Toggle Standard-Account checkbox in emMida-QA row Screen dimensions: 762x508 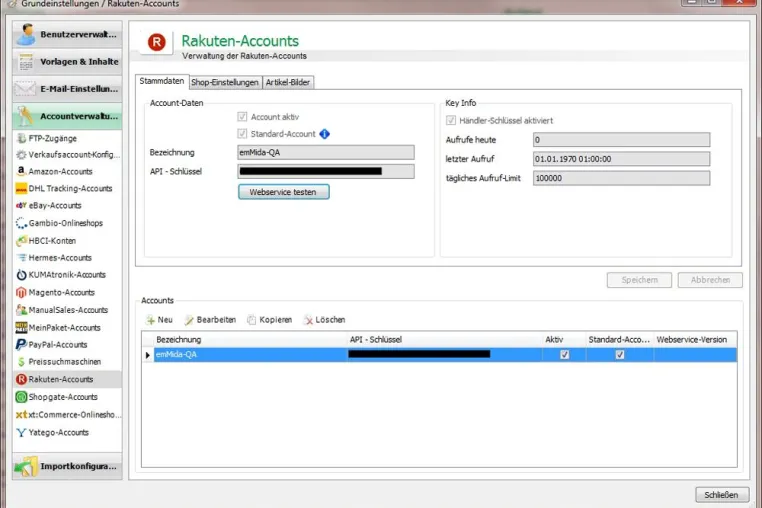[x=620, y=354]
